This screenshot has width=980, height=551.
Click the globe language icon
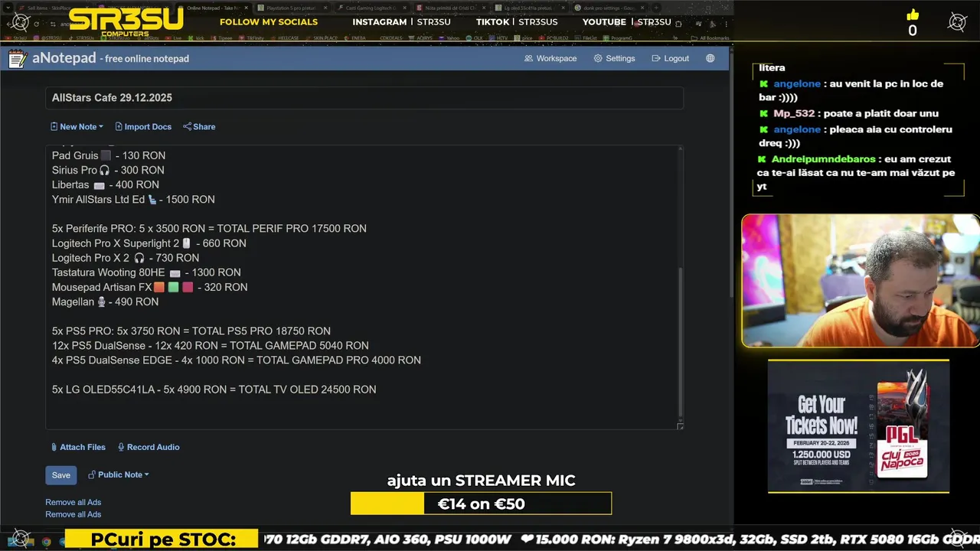click(710, 58)
